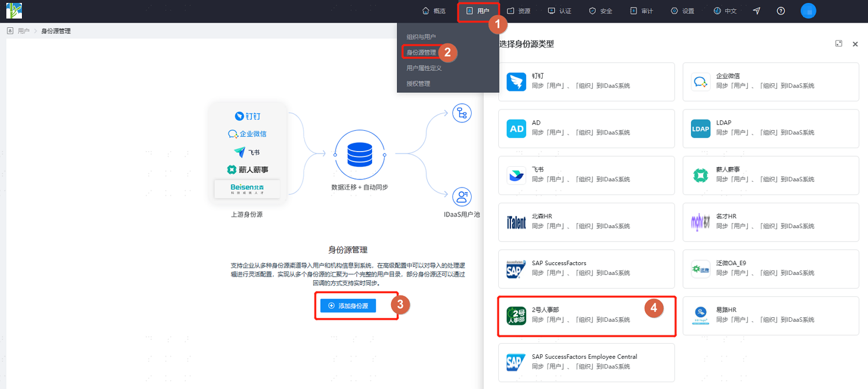Choose the 飞书 identity source card

(x=586, y=175)
